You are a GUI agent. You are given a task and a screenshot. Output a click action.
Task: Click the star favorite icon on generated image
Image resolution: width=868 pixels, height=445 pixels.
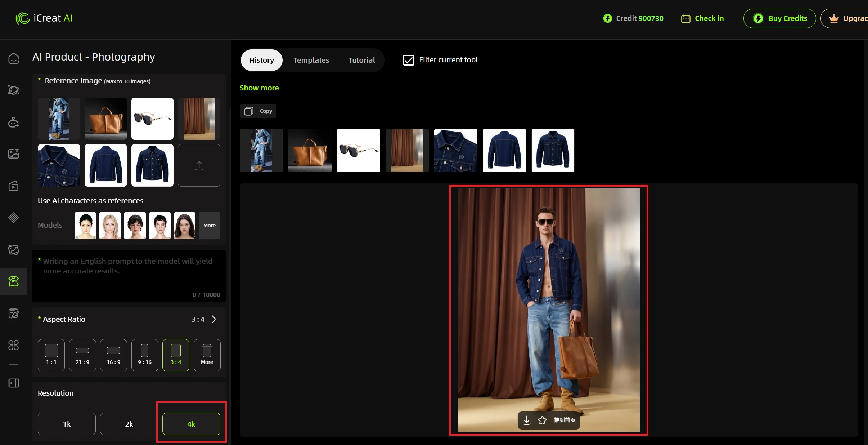(x=542, y=420)
